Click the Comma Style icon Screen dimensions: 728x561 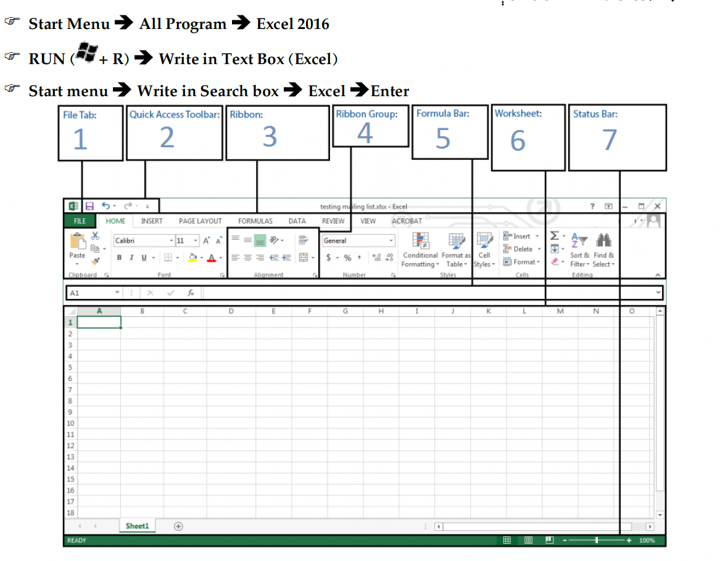click(x=359, y=258)
